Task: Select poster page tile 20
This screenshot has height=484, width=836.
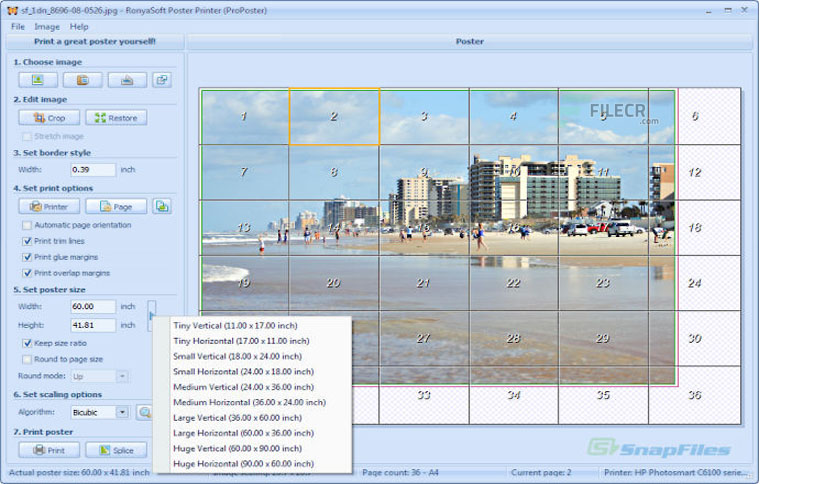Action: [334, 283]
